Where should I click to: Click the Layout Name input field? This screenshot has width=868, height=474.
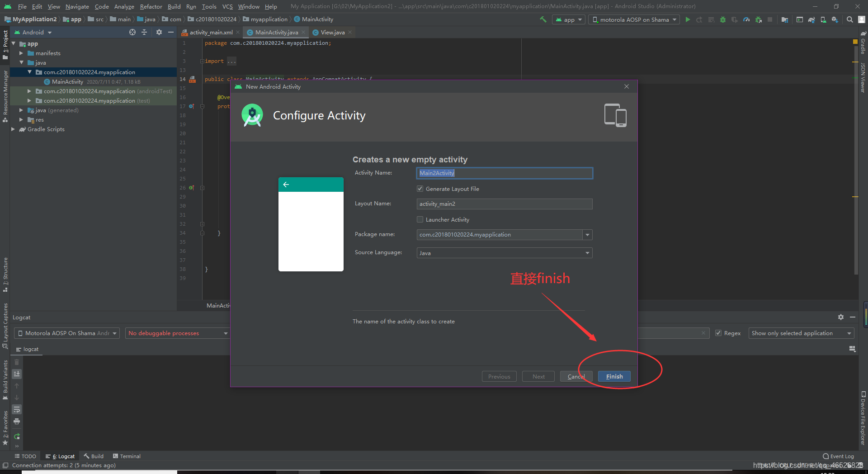point(504,204)
